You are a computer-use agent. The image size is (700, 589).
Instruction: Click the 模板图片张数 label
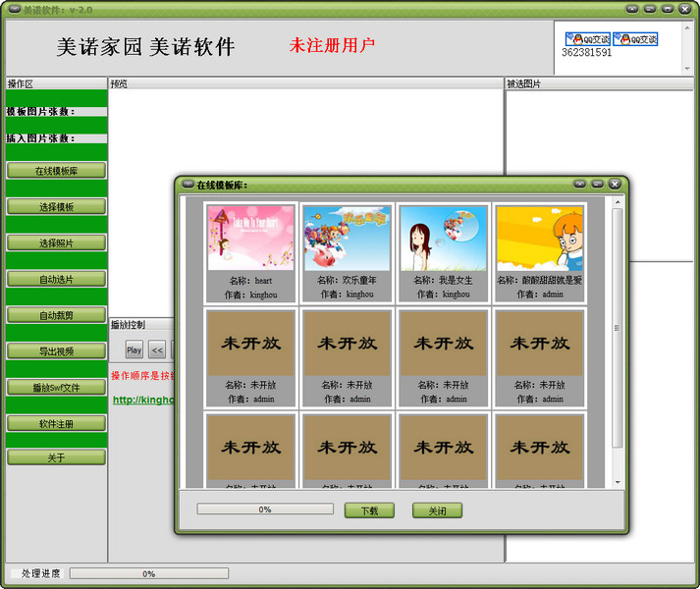[40, 112]
